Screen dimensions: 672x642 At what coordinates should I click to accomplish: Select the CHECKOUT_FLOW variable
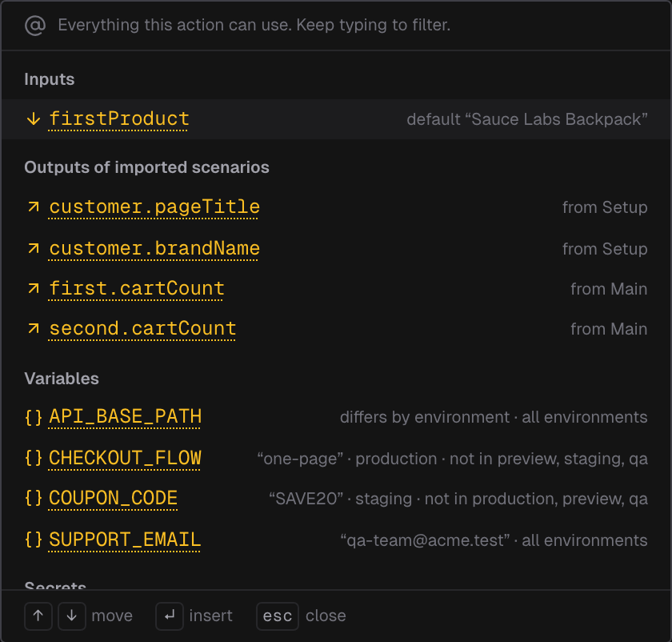(336, 458)
